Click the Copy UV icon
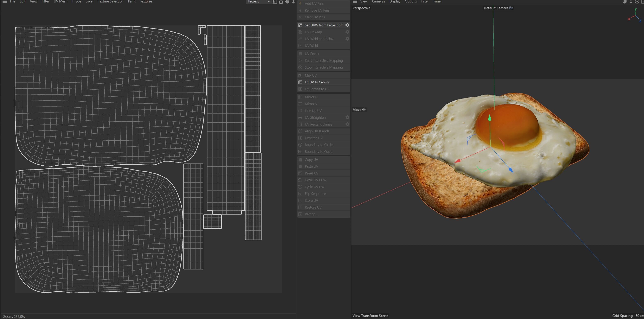The image size is (644, 319). (x=300, y=159)
